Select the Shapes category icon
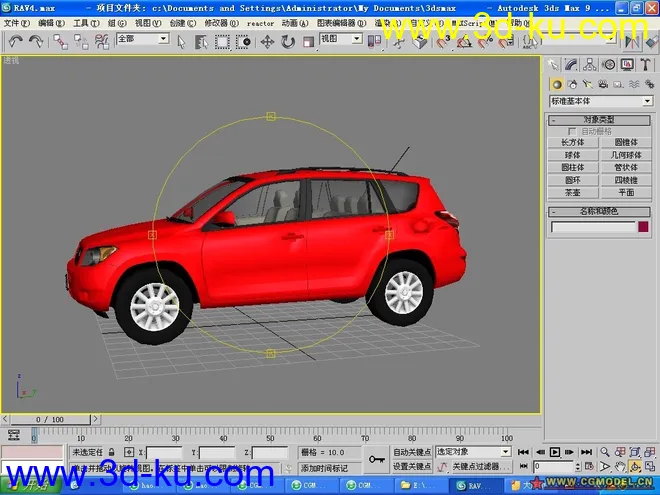 point(572,85)
